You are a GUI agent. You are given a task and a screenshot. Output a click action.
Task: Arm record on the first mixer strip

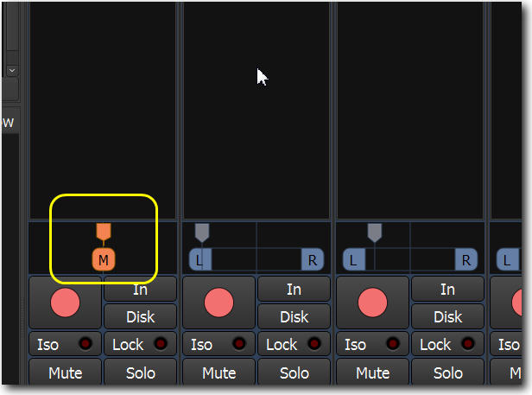(x=66, y=303)
